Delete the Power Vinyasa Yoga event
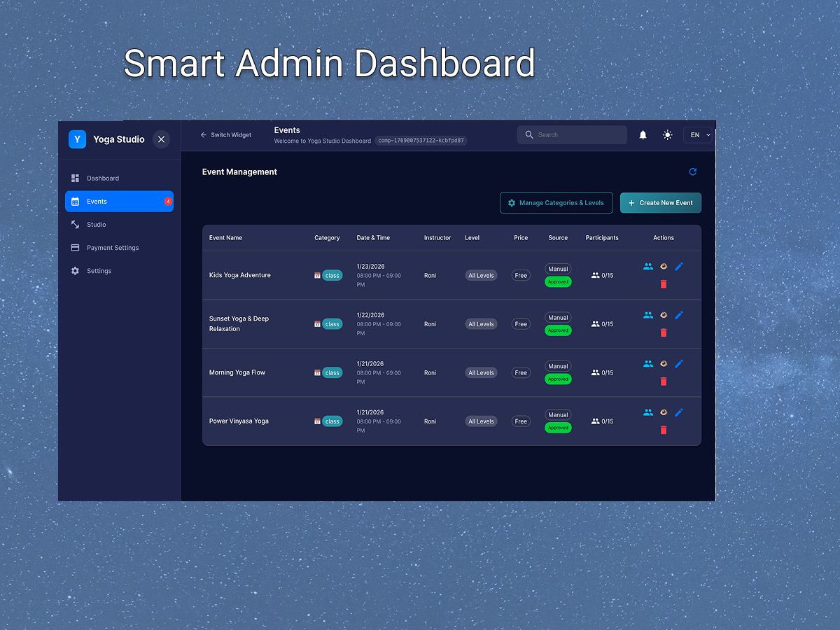The image size is (840, 630). (x=664, y=430)
